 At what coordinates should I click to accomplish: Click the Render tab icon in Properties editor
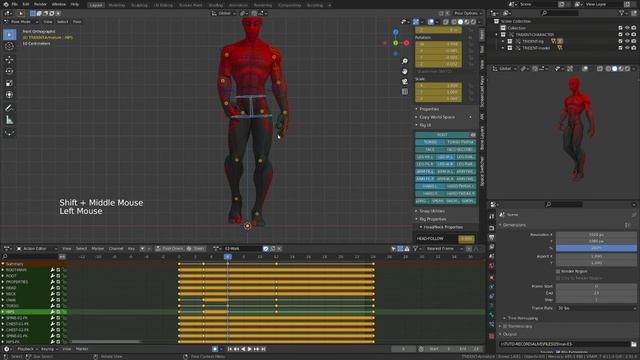click(x=492, y=228)
